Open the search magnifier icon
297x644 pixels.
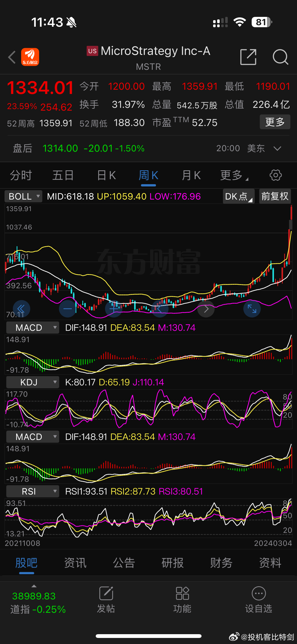[280, 57]
